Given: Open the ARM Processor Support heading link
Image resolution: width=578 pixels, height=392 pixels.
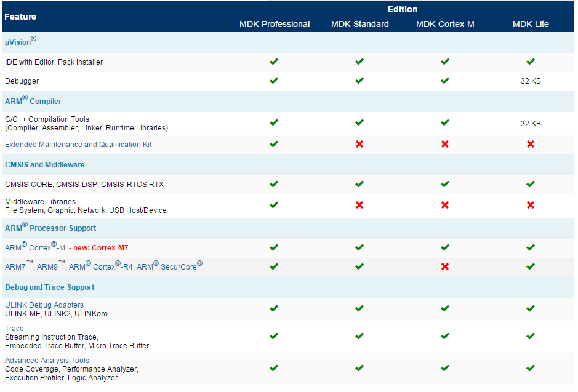Looking at the screenshot, I should click(50, 227).
